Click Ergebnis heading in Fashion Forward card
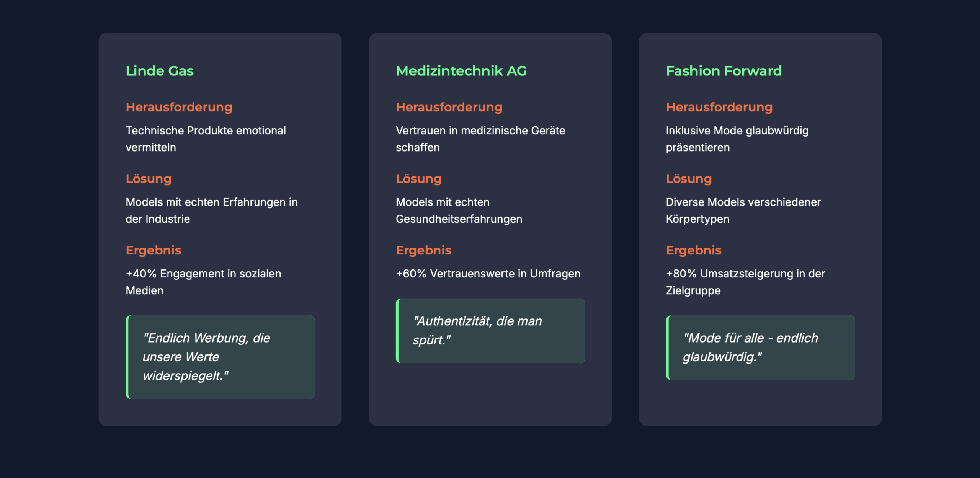 click(694, 250)
